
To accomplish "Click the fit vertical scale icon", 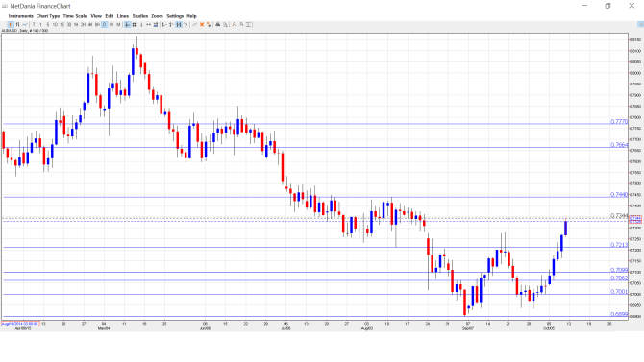I will coord(248,25).
